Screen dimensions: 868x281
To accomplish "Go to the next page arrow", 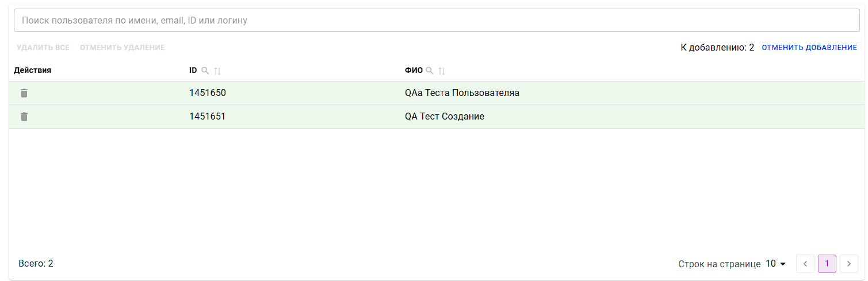I will click(x=849, y=264).
